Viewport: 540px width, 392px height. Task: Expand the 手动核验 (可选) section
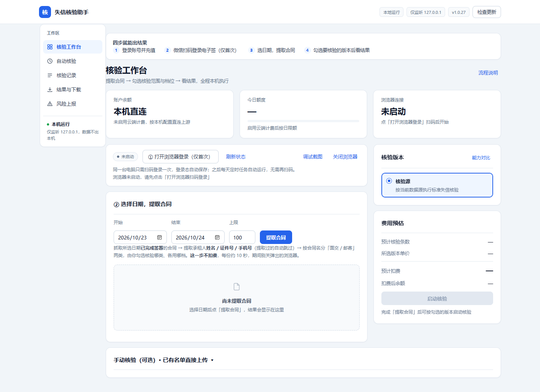pyautogui.click(x=163, y=360)
